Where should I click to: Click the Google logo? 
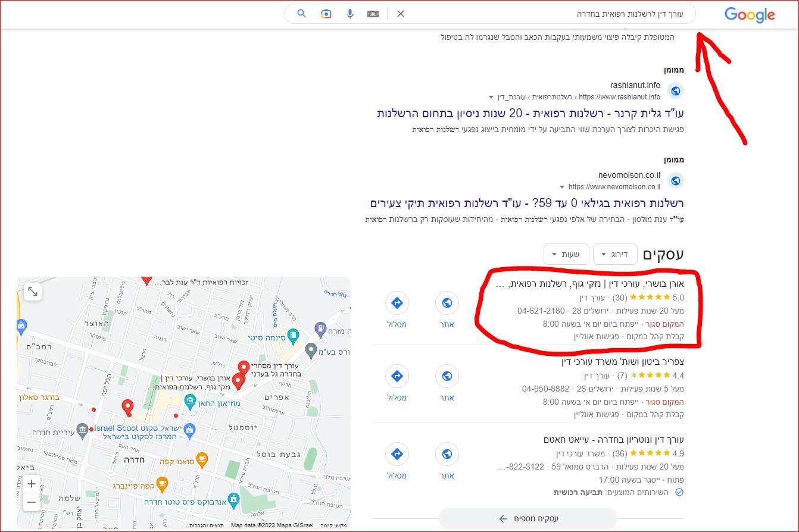pyautogui.click(x=750, y=15)
